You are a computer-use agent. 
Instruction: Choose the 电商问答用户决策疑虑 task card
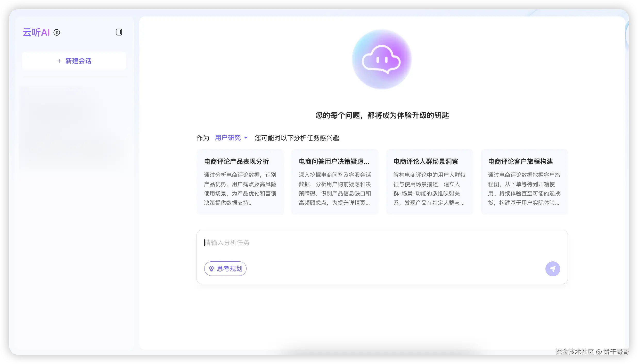(334, 162)
